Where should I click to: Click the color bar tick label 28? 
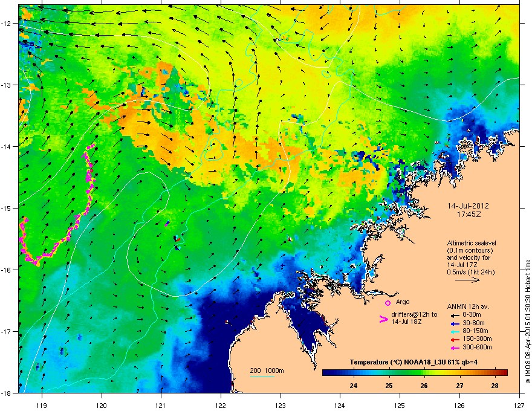coord(495,386)
